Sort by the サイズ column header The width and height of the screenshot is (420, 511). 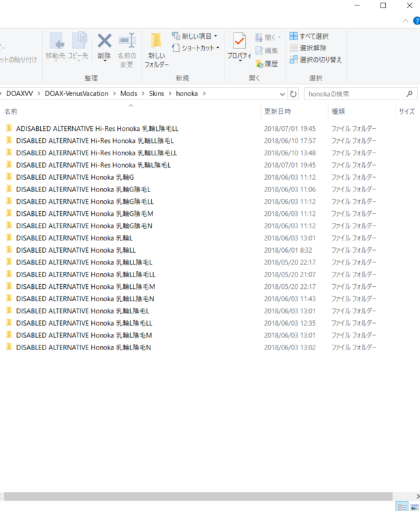pyautogui.click(x=407, y=112)
